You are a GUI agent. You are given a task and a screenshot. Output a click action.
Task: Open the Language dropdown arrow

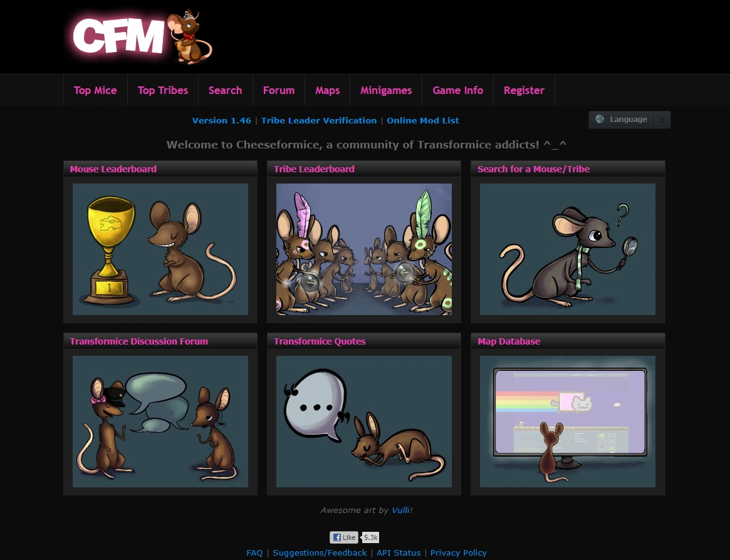[662, 120]
